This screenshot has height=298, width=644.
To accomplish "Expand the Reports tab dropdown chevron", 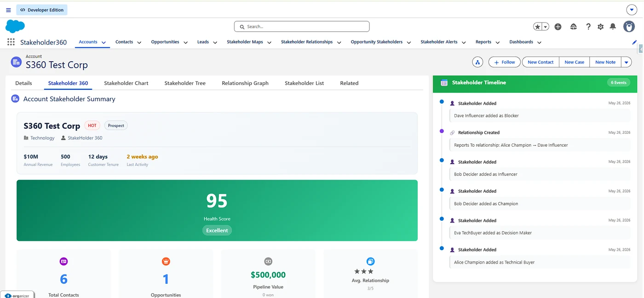I will [498, 42].
